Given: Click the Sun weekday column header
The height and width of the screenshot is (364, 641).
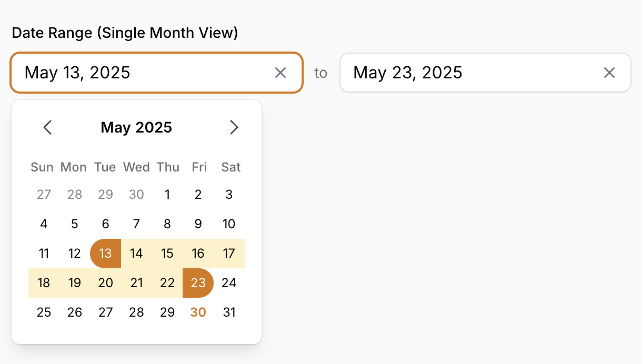Looking at the screenshot, I should [x=42, y=167].
